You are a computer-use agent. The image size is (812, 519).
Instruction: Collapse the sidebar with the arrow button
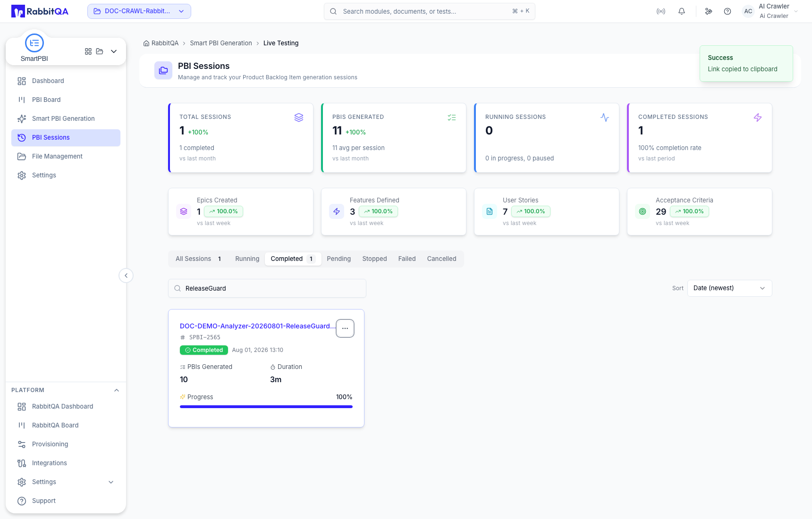point(126,276)
